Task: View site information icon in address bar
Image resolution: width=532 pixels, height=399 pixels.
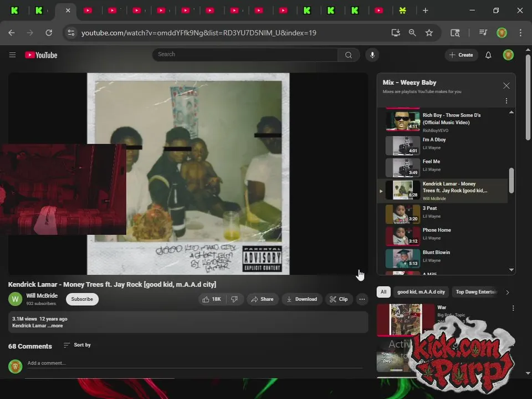Action: [71, 33]
